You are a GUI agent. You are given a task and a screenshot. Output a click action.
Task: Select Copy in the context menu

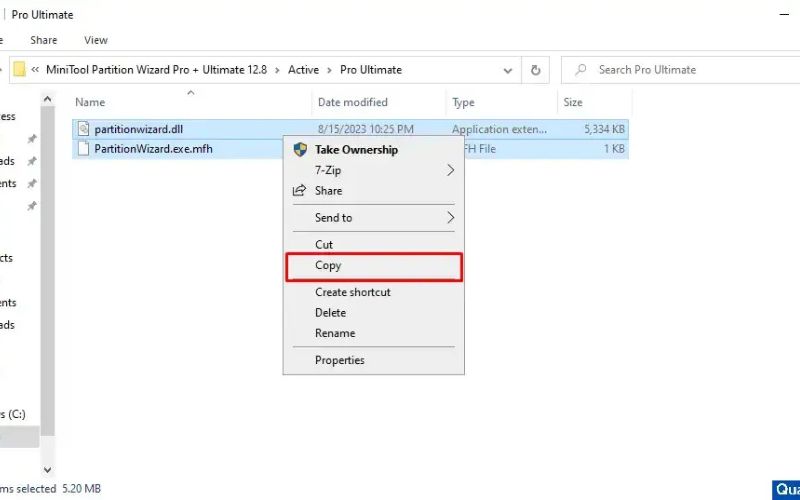click(x=373, y=266)
